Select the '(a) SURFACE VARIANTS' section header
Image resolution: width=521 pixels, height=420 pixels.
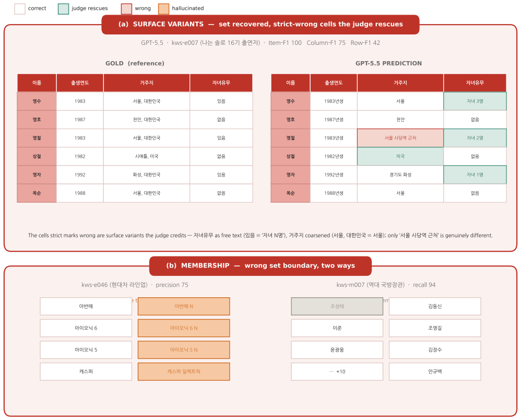(260, 24)
